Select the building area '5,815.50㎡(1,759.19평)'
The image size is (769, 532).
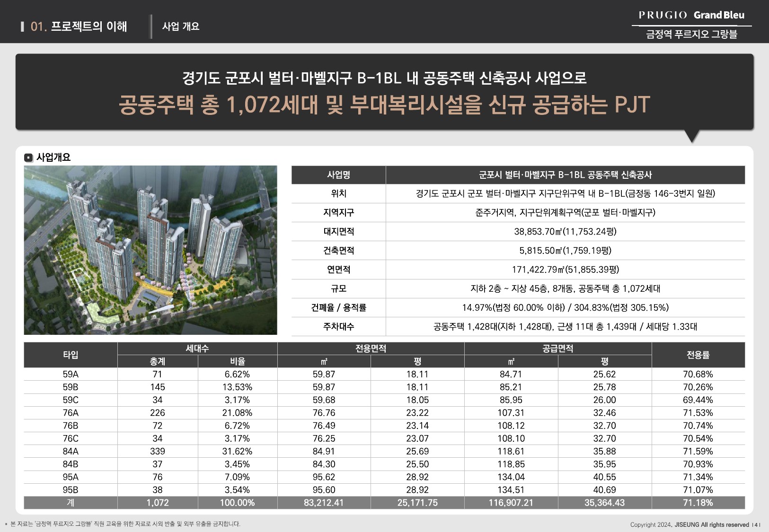[565, 250]
